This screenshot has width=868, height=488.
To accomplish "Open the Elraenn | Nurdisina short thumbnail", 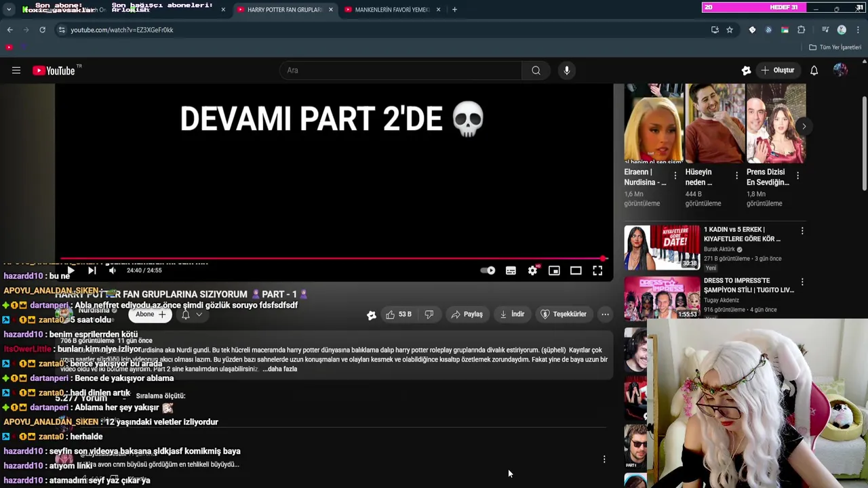I will coord(654,123).
